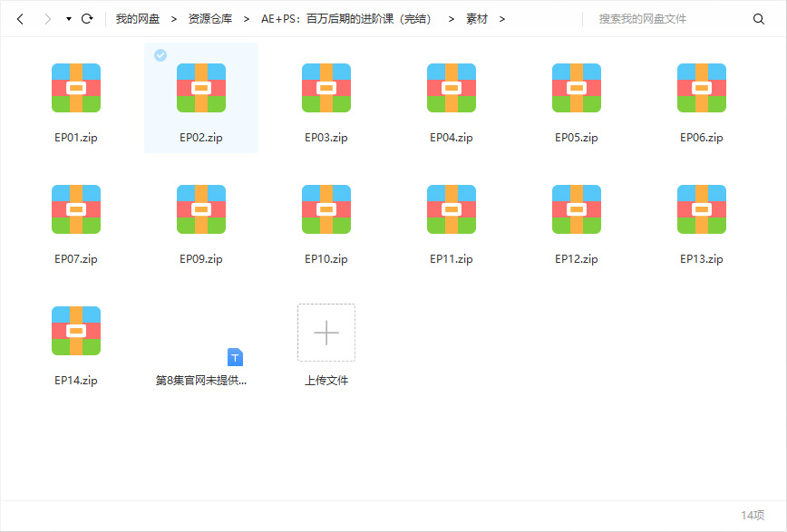
Task: Select the EP03.zip archive icon
Action: [326, 88]
